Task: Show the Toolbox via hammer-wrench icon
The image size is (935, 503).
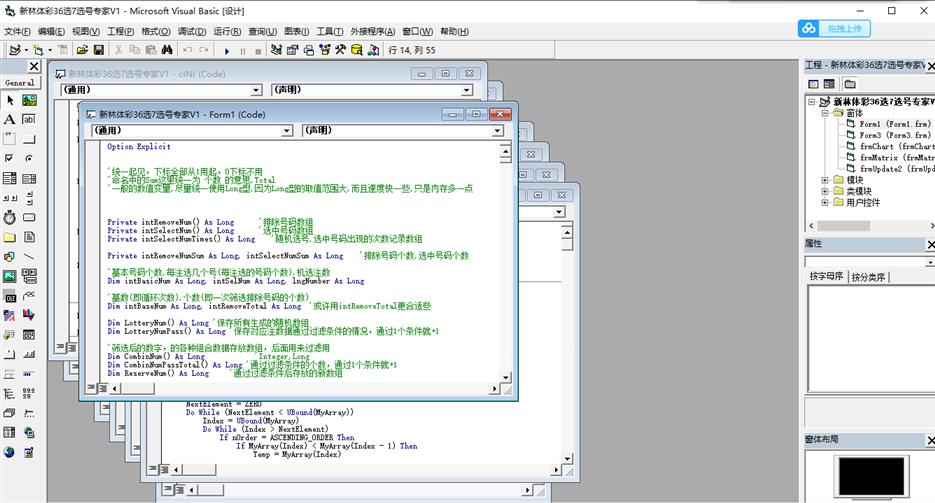Action: coord(340,50)
